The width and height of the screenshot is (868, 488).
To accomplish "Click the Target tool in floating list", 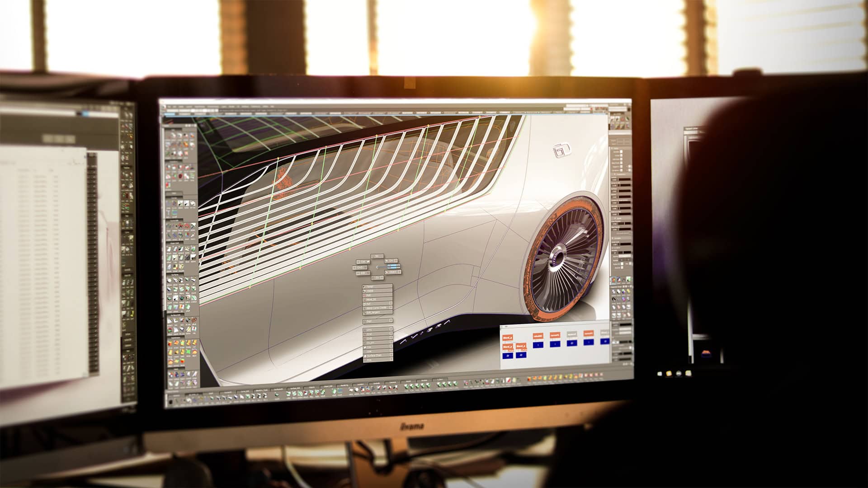I will pos(370,286).
